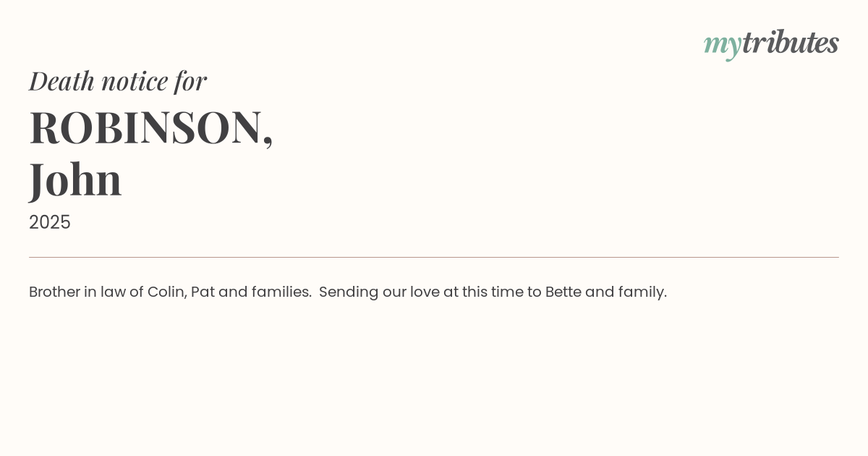Screen dimensions: 868x456
Task: Click the name Colin in the message
Action: point(166,292)
